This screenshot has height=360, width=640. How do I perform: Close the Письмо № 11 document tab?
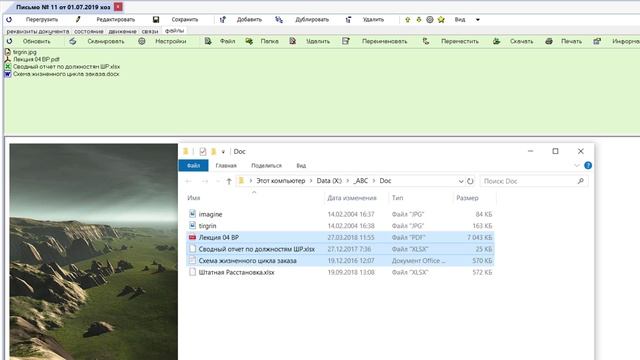[118, 7]
